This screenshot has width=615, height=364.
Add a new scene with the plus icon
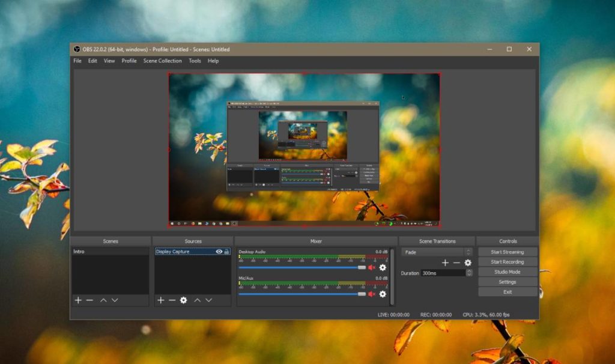(78, 300)
